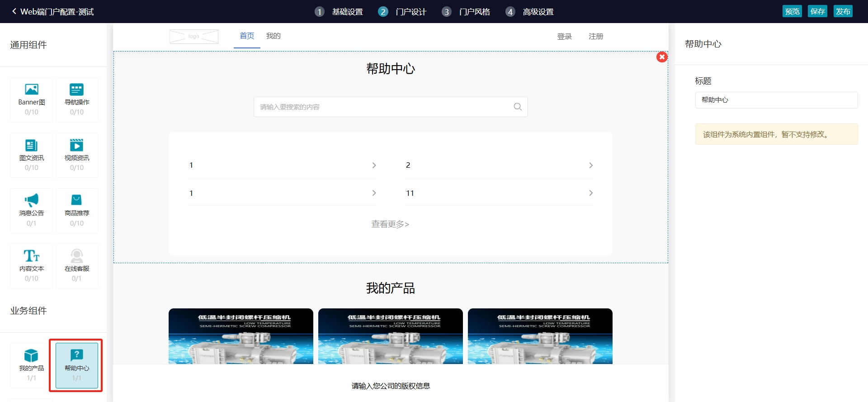Select the first product thumbnail image
868x402 pixels.
[241, 336]
